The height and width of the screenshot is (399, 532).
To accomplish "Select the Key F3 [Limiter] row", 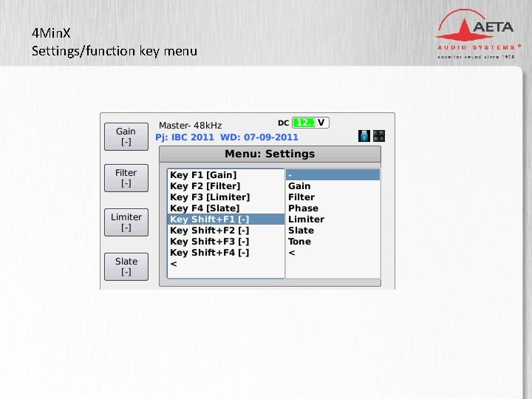I will [x=226, y=197].
